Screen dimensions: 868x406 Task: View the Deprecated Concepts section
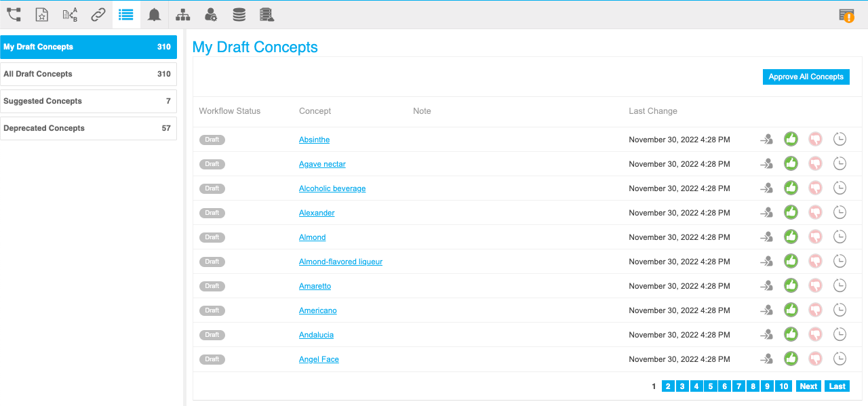[x=89, y=128]
